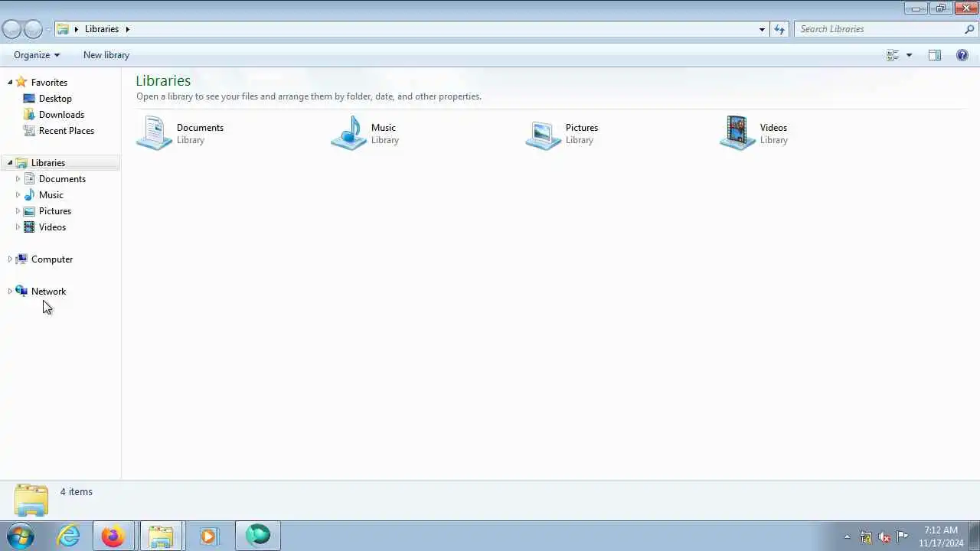Click the arrow after Libraries in address bar
Image resolution: width=980 pixels, height=551 pixels.
[128, 29]
